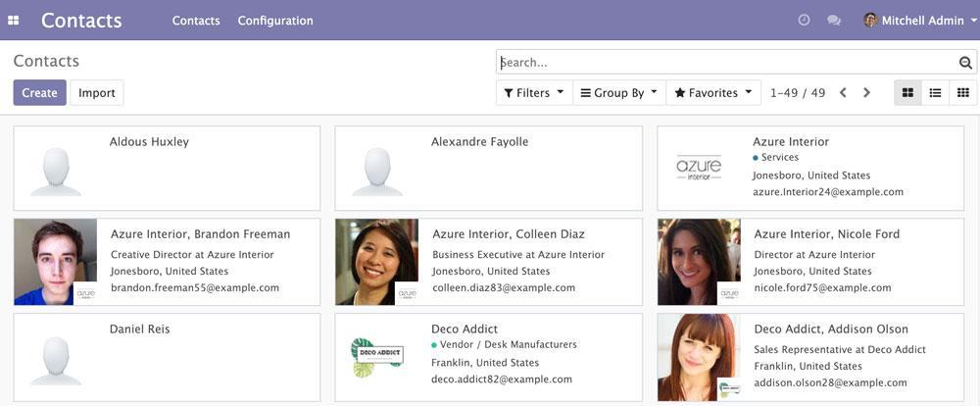Viewport: 980px width, 406px height.
Task: Click Sales Representative at Deco Addict text
Action: [840, 349]
